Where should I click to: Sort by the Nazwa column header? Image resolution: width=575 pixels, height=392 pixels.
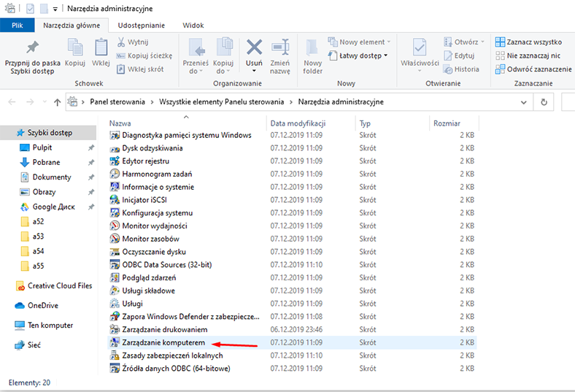(x=120, y=123)
